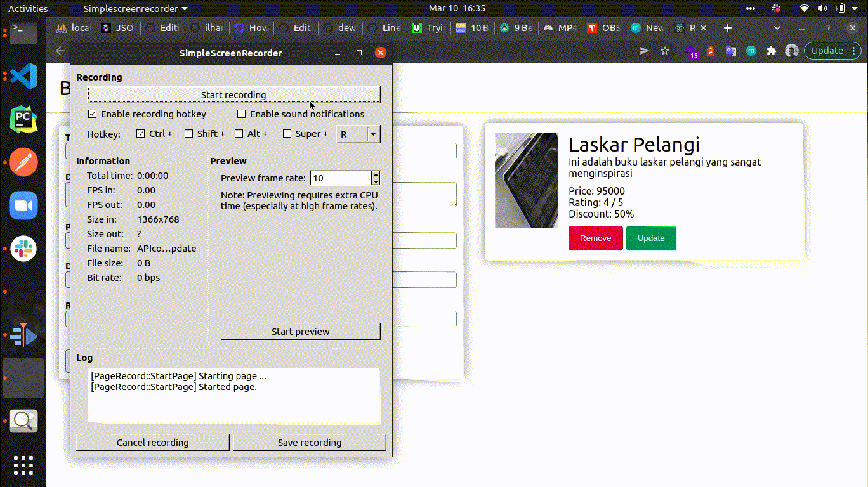
Task: Open Slack from the dock
Action: 23,249
